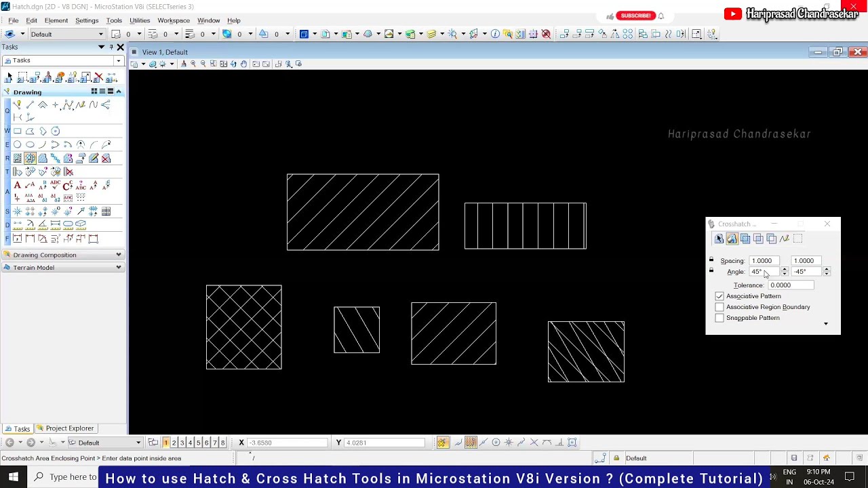Open the Help menu
868x488 pixels.
click(x=234, y=20)
